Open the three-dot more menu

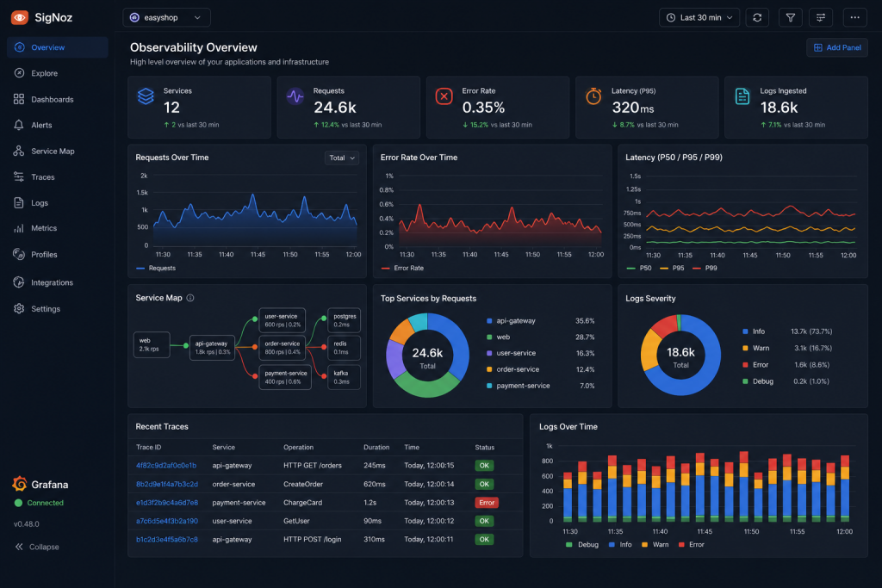coord(855,17)
